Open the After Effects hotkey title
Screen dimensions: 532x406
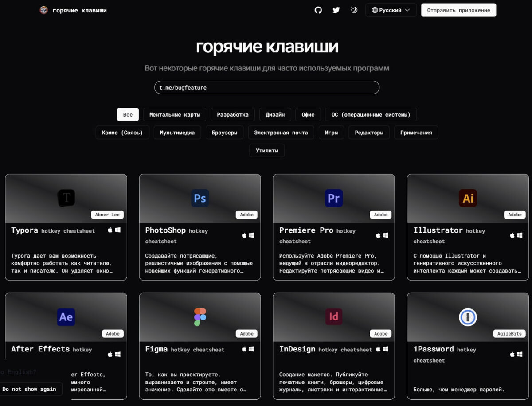51,349
